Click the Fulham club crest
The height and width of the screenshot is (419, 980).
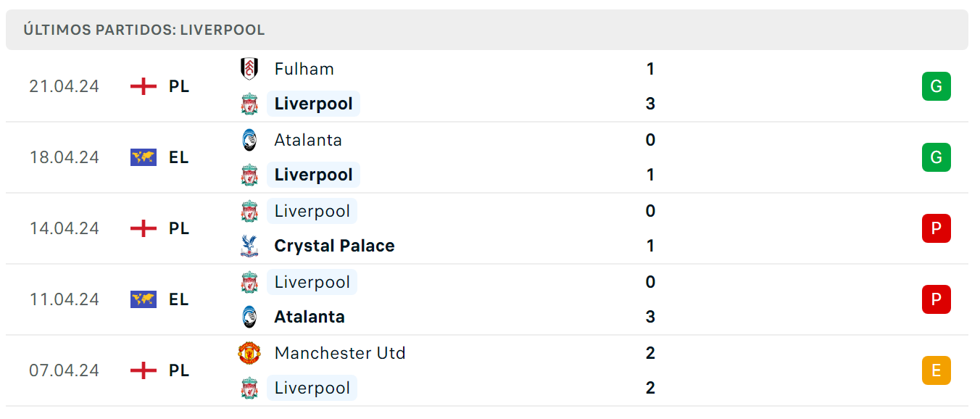click(249, 69)
